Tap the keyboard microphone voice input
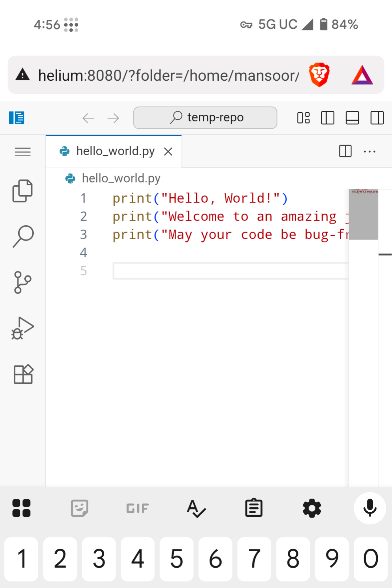The image size is (392, 588). tap(370, 508)
